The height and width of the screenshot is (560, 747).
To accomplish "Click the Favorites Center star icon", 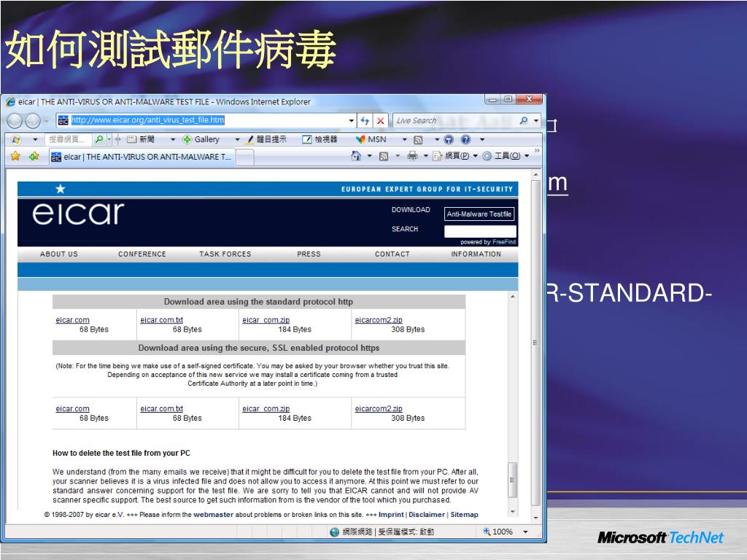I will coord(15,156).
